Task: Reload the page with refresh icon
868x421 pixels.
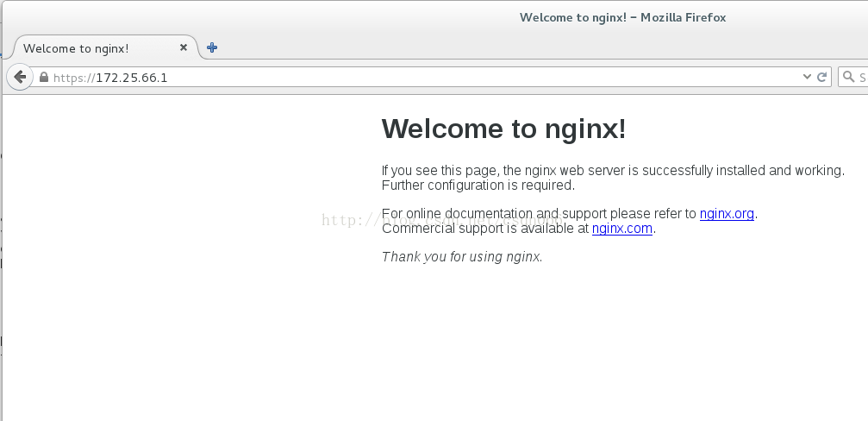Action: pos(822,77)
